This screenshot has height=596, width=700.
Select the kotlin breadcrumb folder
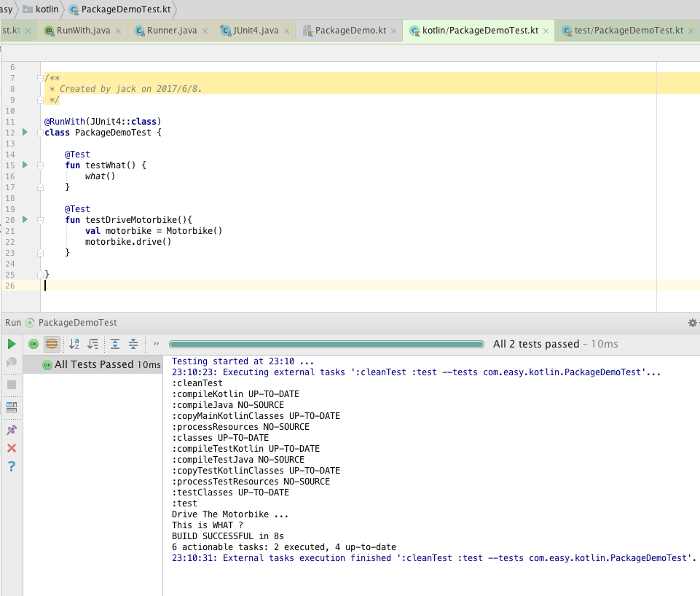(47, 9)
